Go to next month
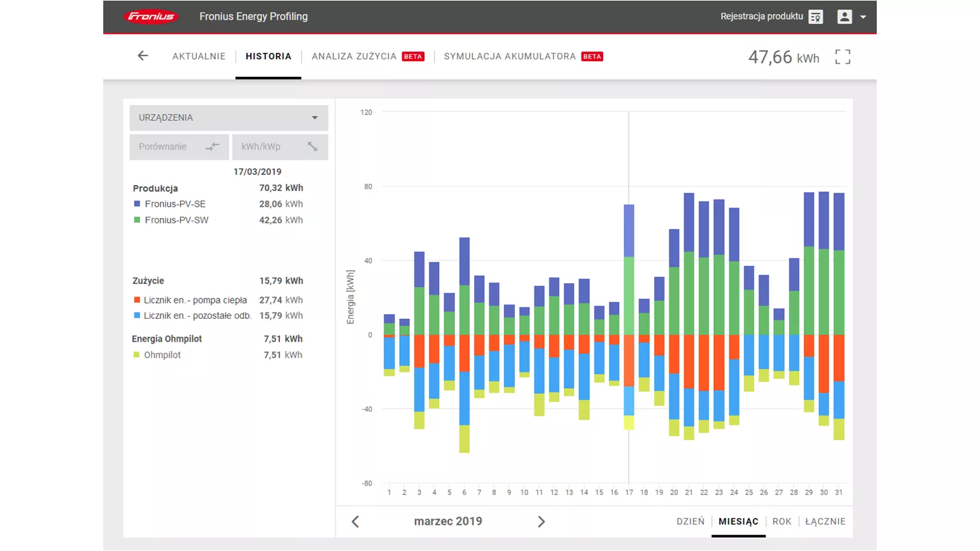 point(541,522)
